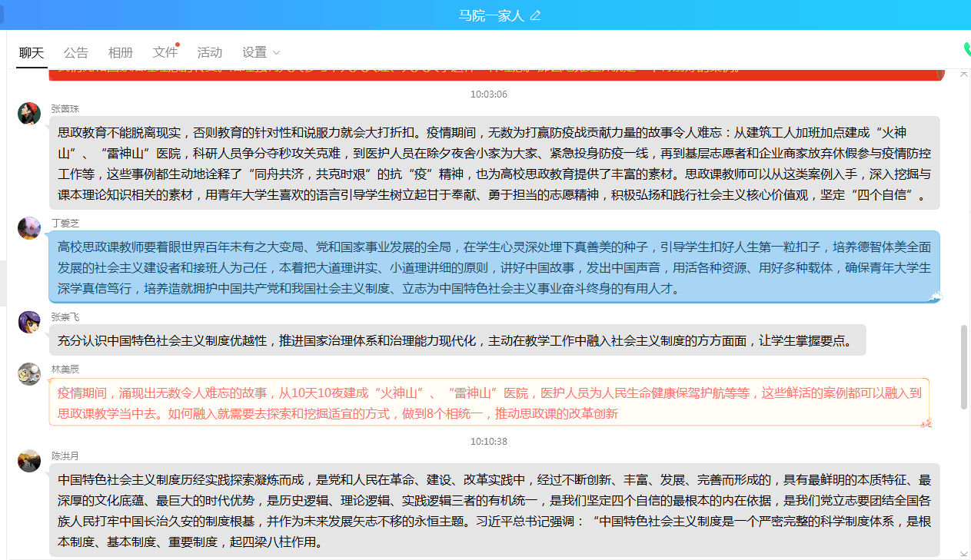
Task: Click 陈洪月's avatar image
Action: pos(29,461)
